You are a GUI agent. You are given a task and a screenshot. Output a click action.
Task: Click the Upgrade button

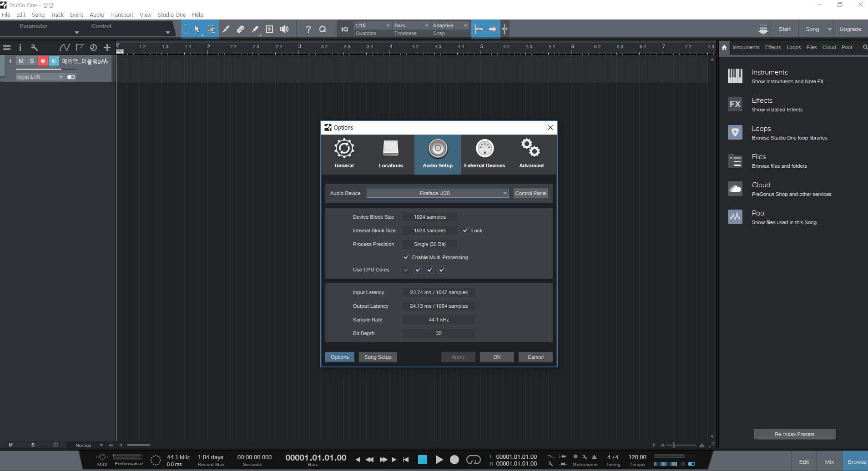(850, 29)
